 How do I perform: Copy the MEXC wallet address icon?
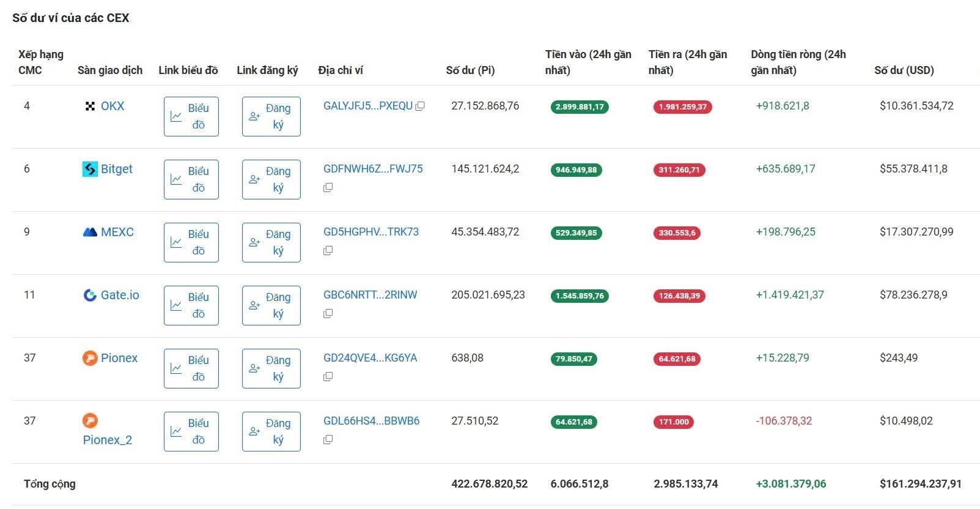(x=328, y=251)
